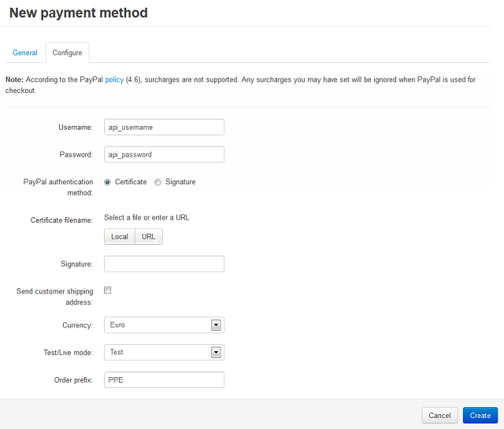Open the Test/Live mode dropdown
Viewport: 504px width, 429px height.
(165, 352)
